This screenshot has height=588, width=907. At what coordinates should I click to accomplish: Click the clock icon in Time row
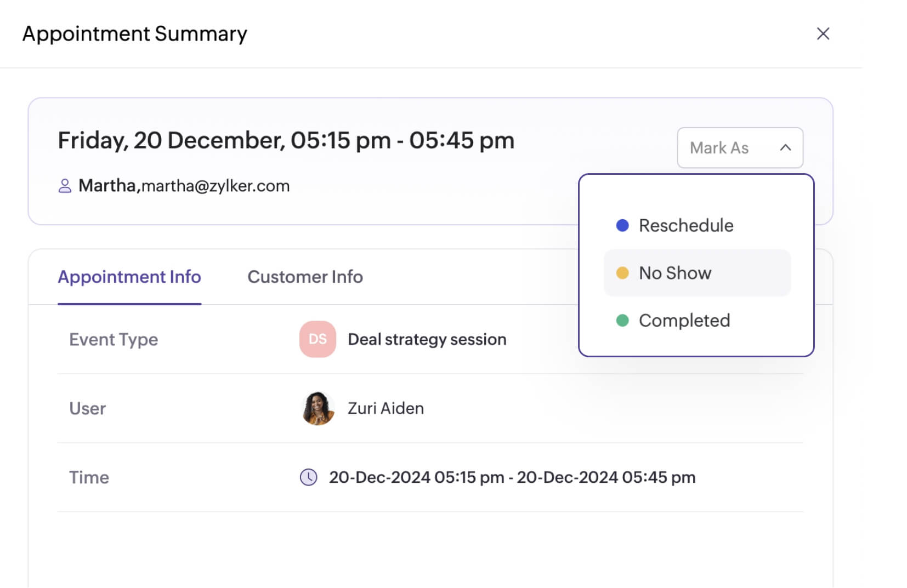(x=309, y=477)
